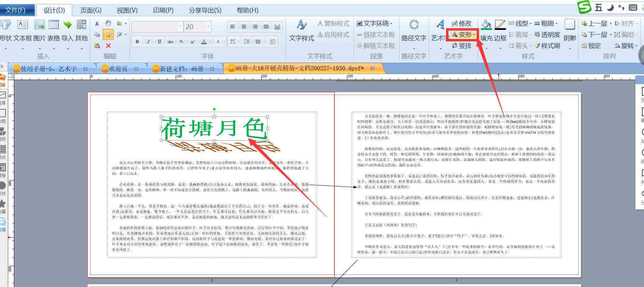Open the 下一层 send backward dropdown
Viewport: 644px width, 287px height.
pos(610,34)
